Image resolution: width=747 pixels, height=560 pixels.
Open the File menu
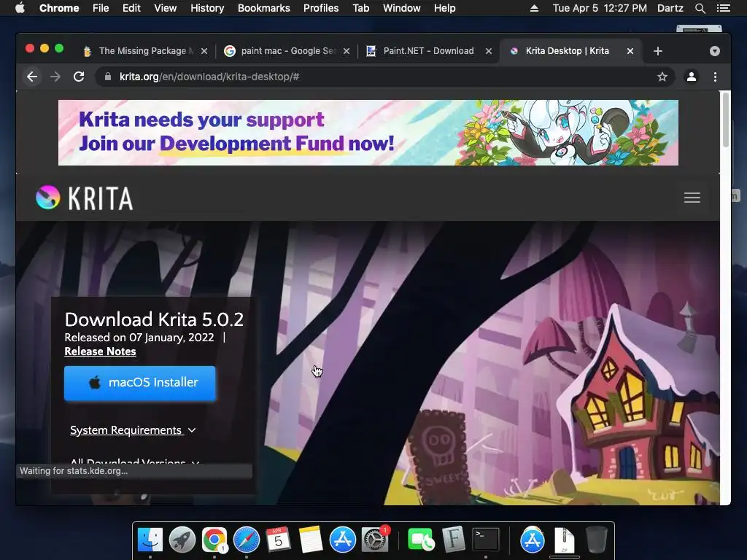(101, 8)
